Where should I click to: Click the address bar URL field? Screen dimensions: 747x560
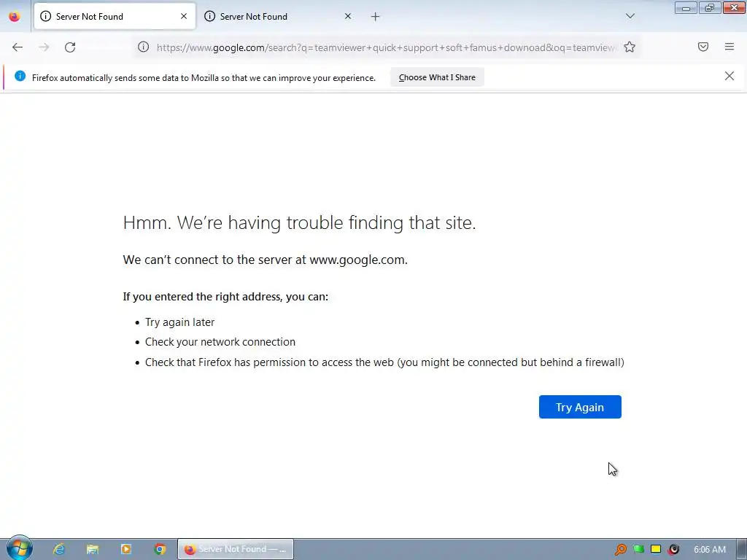point(385,47)
